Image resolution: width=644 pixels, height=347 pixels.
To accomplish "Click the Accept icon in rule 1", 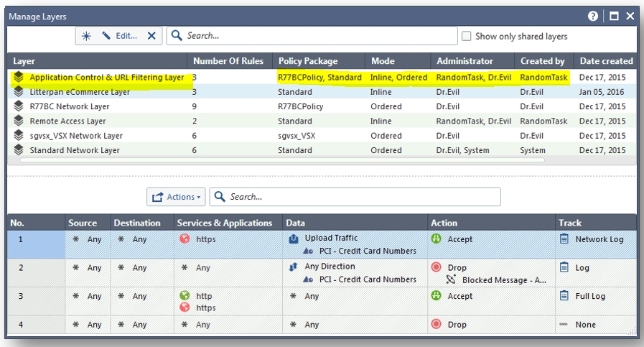I will 436,239.
